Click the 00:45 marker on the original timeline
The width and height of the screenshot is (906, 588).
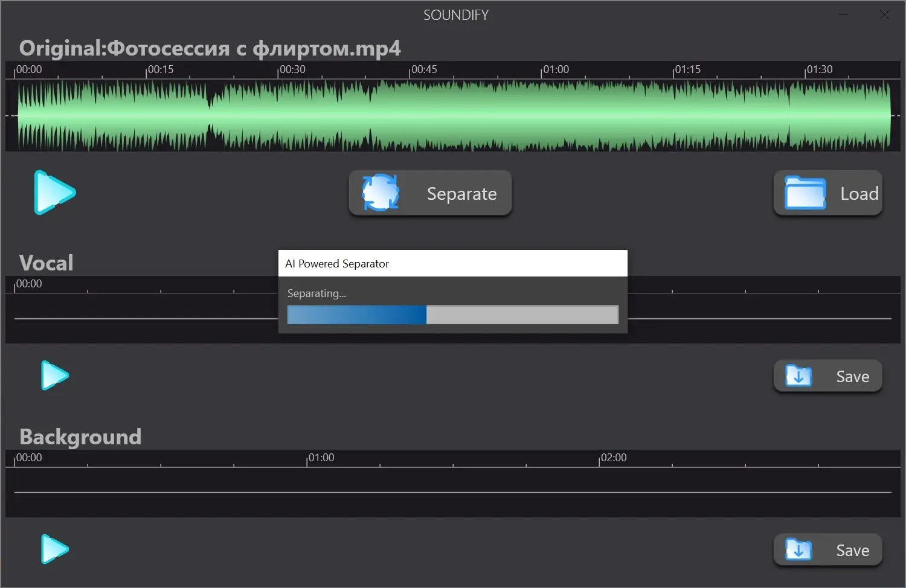point(425,69)
